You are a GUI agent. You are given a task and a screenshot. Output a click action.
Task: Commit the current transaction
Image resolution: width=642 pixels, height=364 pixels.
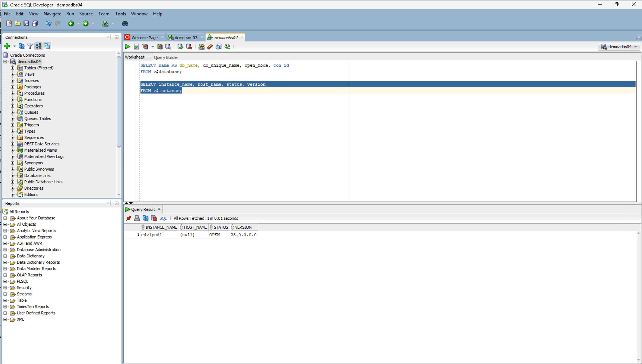tap(180, 47)
